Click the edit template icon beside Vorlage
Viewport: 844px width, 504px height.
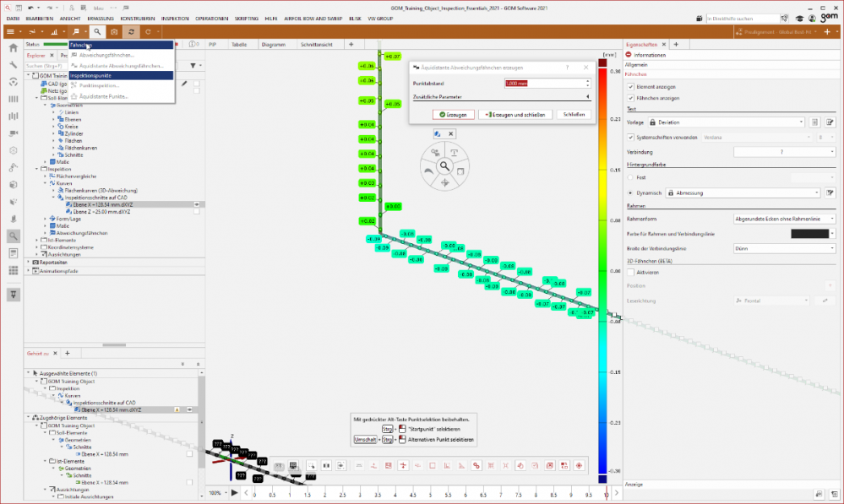[830, 122]
